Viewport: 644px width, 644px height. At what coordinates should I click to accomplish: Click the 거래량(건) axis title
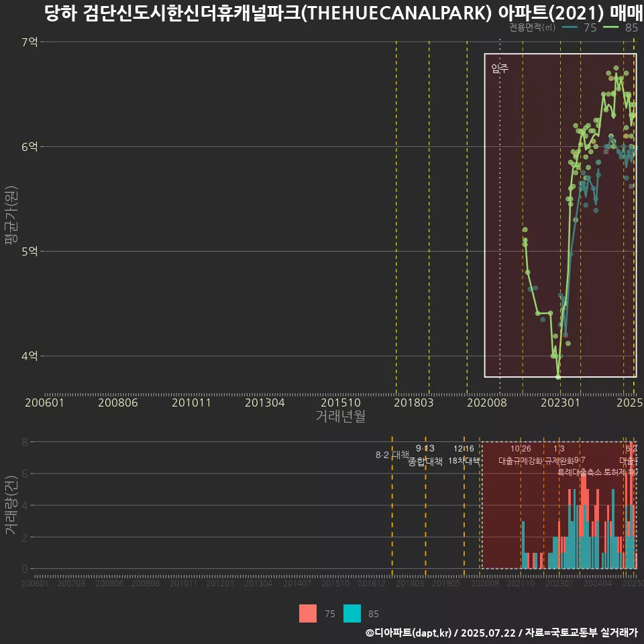pos(11,504)
